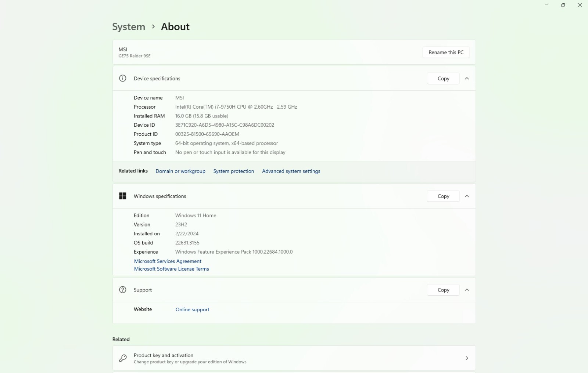Open the Online support website link

click(192, 309)
